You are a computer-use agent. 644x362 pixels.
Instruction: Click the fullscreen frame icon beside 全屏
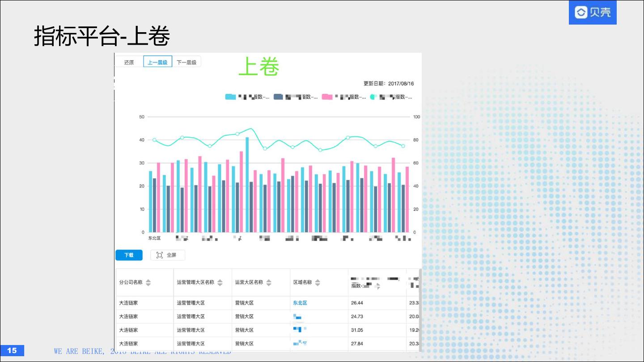pos(159,255)
